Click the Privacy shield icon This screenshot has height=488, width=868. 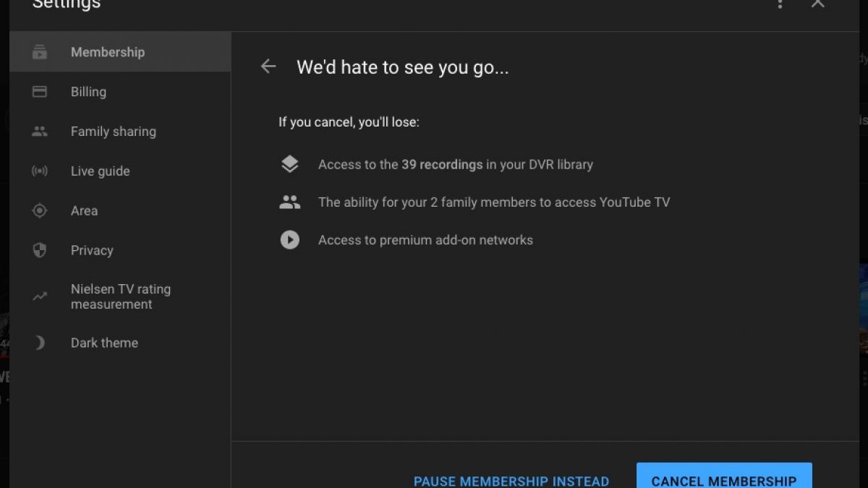[40, 250]
